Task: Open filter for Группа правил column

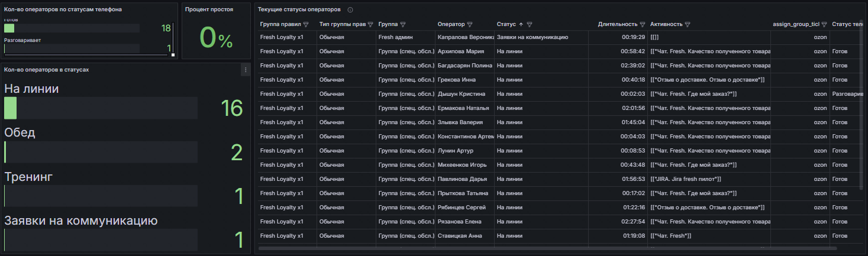Action: 306,25
